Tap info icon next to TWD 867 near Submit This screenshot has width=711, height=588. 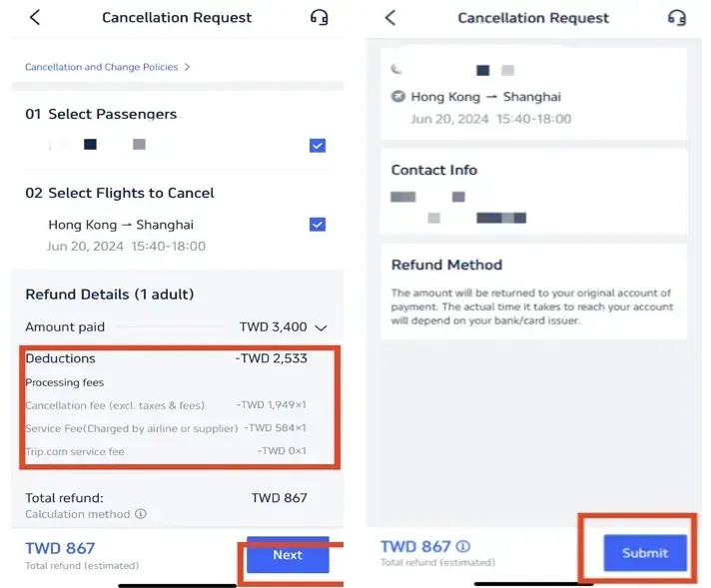(463, 546)
